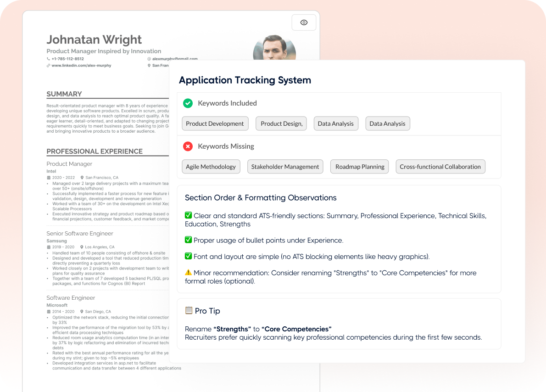Click the phone number +1-785-112-8512

point(68,59)
